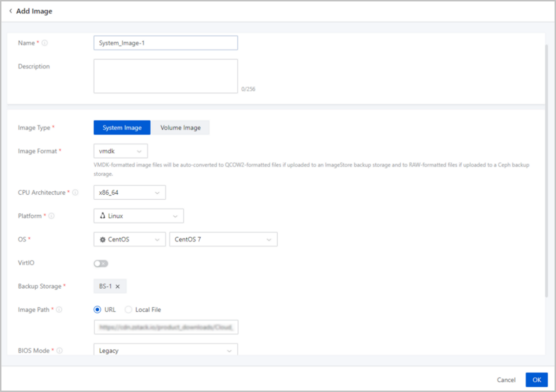Click the back arrow beside Add Image

point(11,11)
